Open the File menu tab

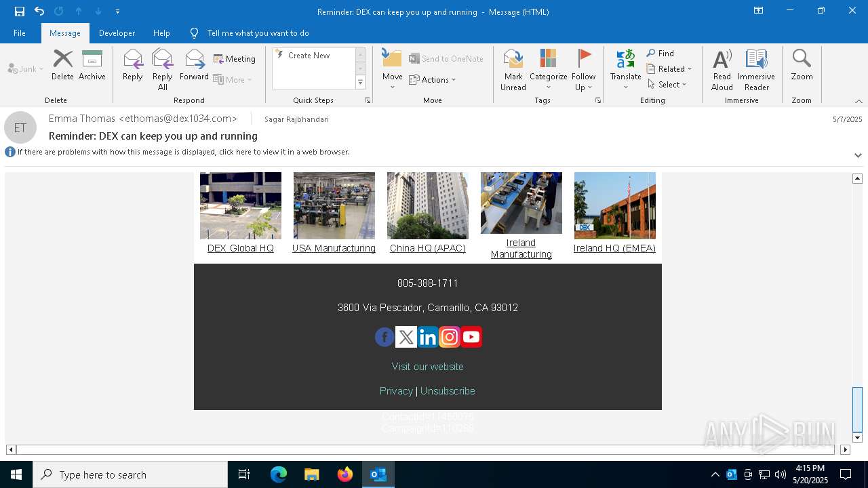pos(20,33)
